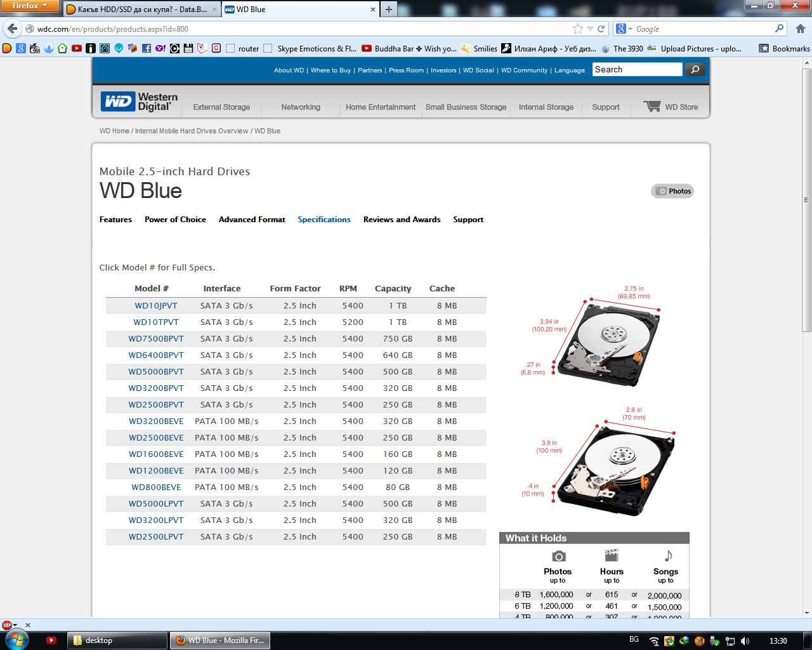Image resolution: width=812 pixels, height=650 pixels.
Task: Select the Power of Choice tab
Action: pos(175,220)
